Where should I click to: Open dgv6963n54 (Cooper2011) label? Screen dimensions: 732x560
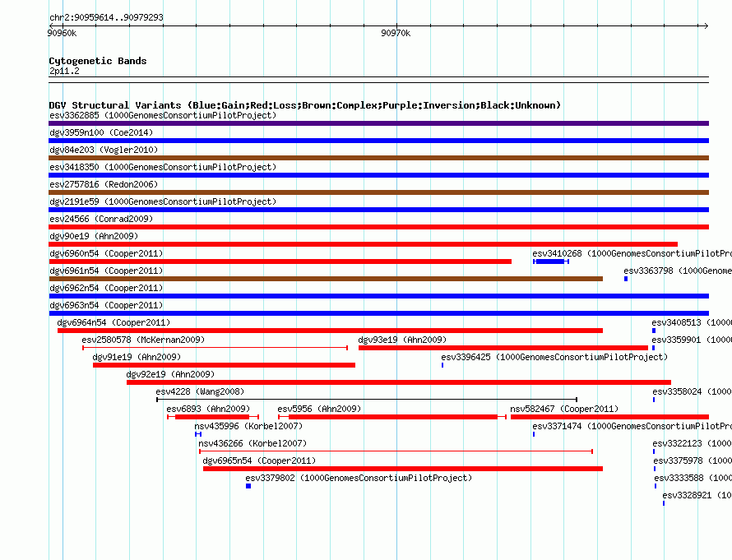pos(106,305)
